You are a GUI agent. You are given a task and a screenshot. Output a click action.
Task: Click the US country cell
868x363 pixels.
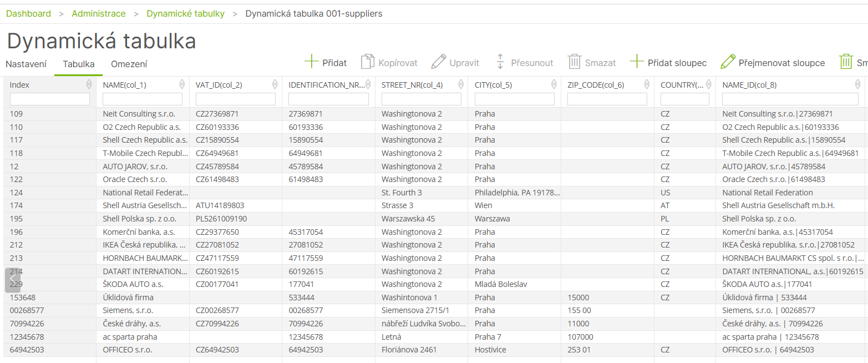pos(685,193)
